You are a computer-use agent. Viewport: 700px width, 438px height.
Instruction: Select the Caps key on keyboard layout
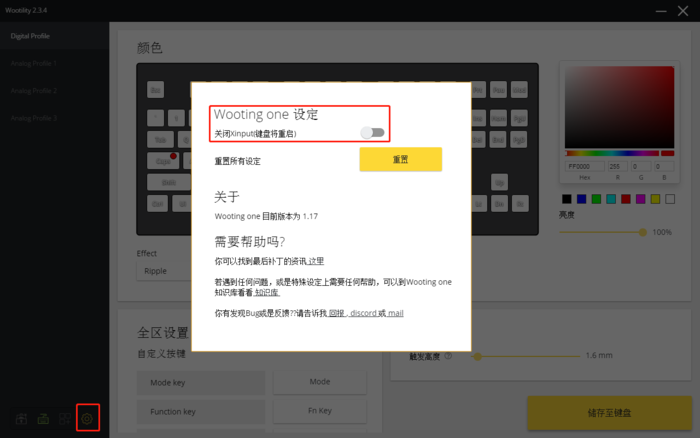[x=163, y=161]
